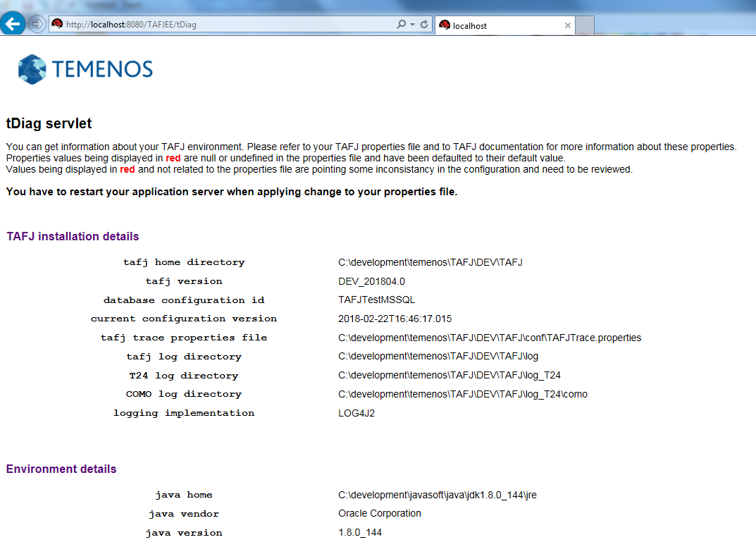
Task: Click the 'TAFJ installation details' heading
Action: click(x=73, y=236)
